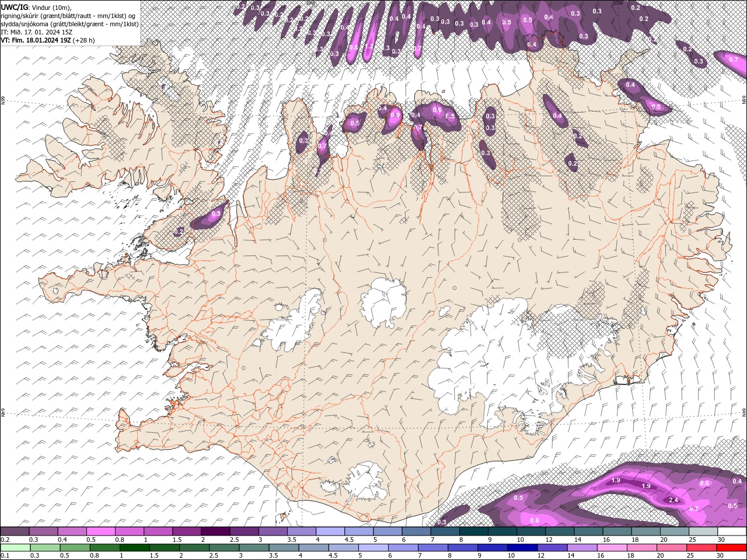Click the pale green 0.1 swatch in bottom legend row
The width and height of the screenshot is (747, 560).
[x=15, y=548]
